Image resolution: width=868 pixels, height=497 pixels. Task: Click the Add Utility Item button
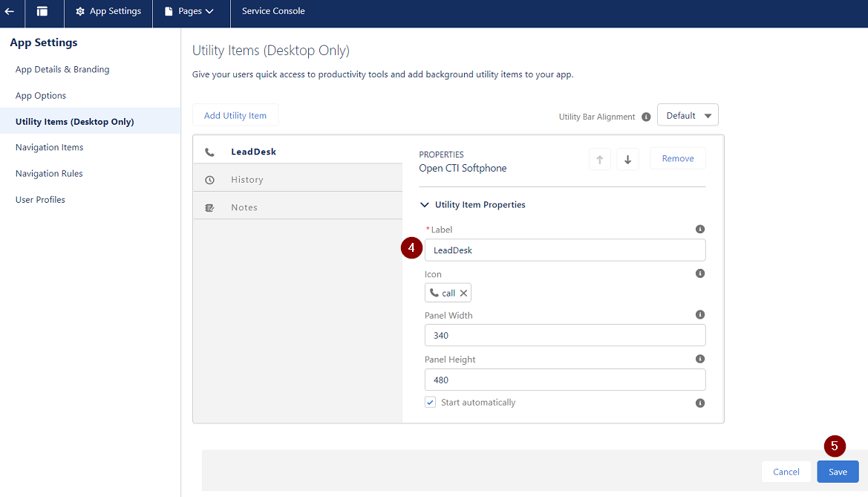click(235, 115)
